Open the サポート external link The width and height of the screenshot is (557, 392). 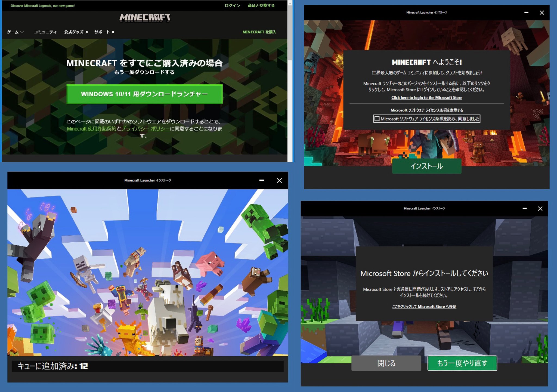(x=104, y=32)
